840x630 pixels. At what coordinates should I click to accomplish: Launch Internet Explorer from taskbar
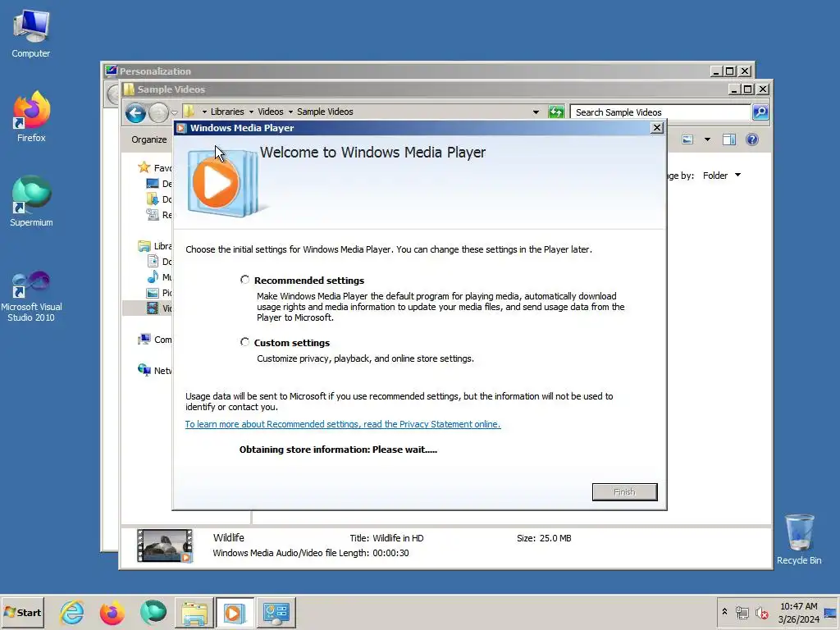[x=72, y=612]
